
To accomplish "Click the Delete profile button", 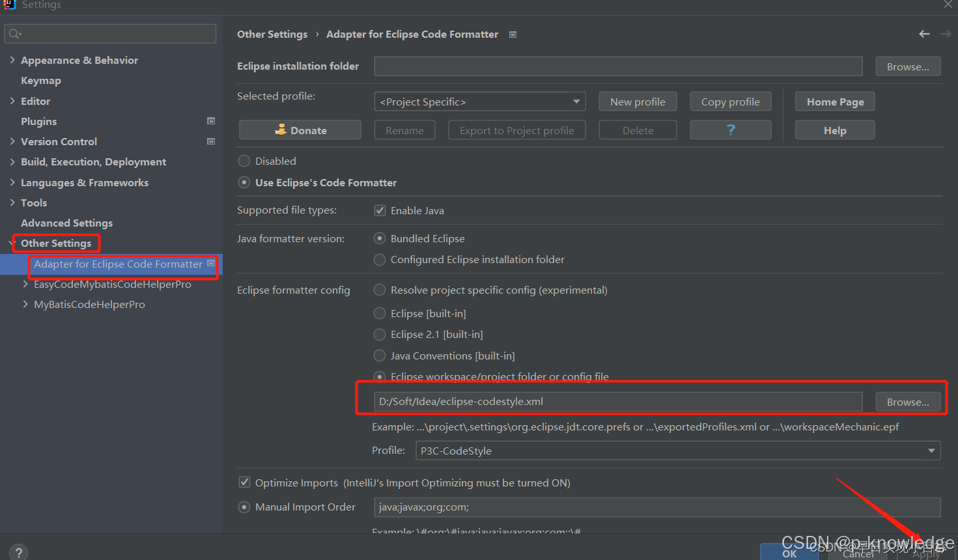I will point(638,130).
